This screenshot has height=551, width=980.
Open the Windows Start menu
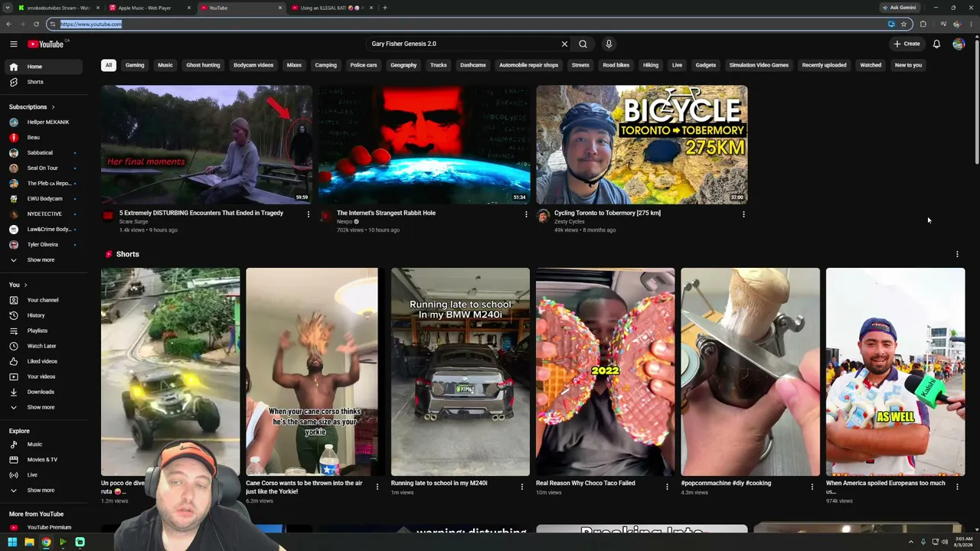(12, 543)
